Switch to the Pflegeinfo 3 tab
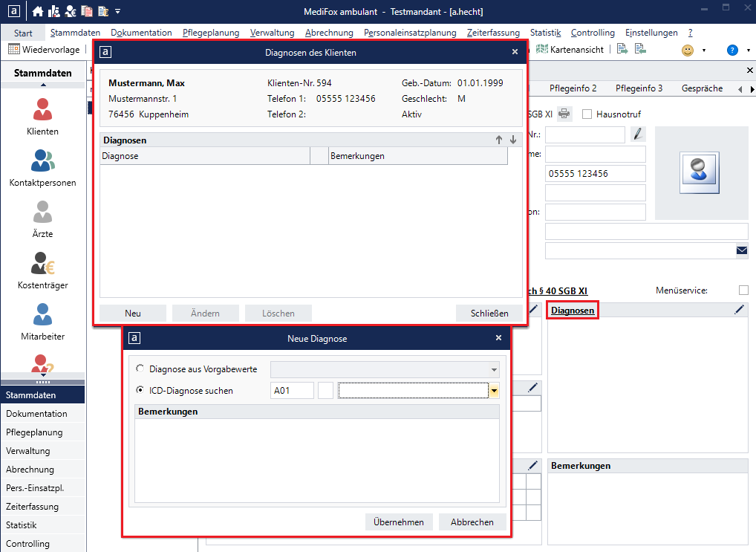 pos(639,88)
